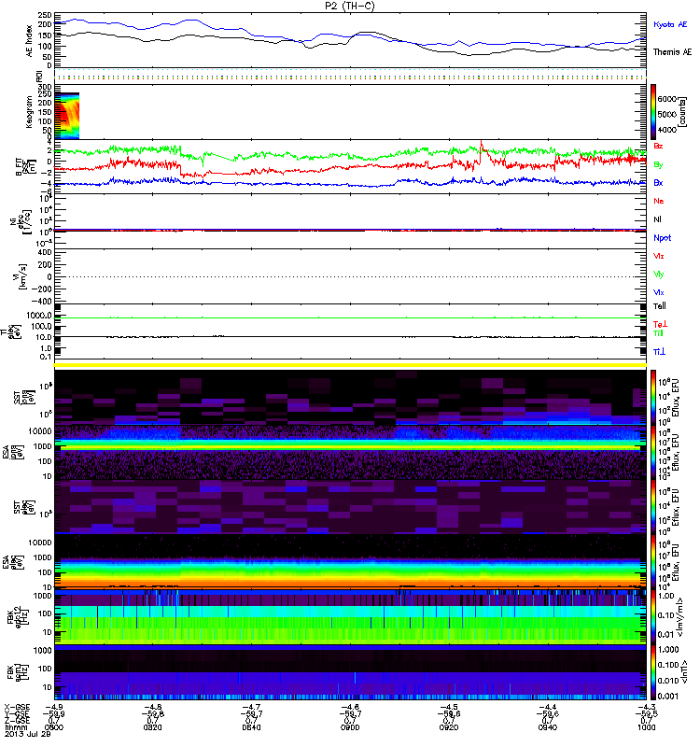Click the Keogram image patch
700x747 pixels.
pos(66,116)
